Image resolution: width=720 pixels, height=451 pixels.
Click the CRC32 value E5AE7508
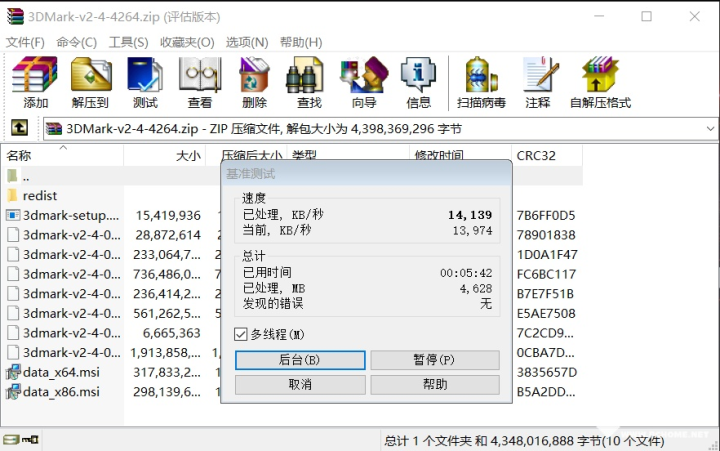tap(546, 313)
